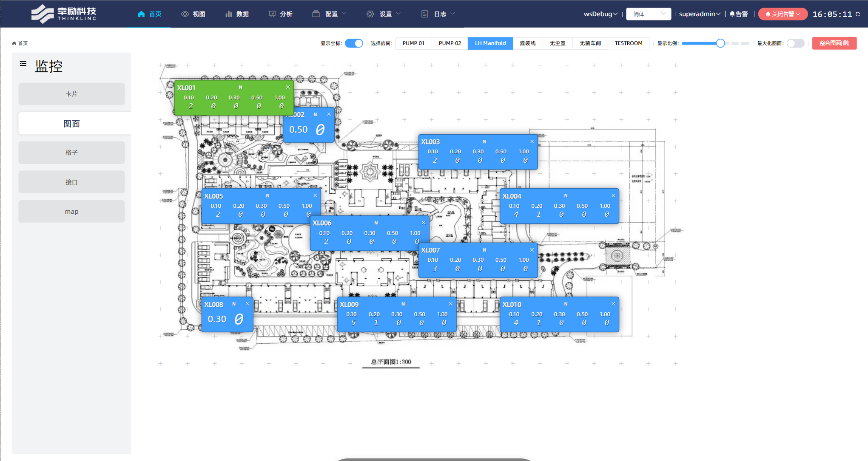Switch to the 灌装线 room tab
The image size is (868, 461).
527,43
